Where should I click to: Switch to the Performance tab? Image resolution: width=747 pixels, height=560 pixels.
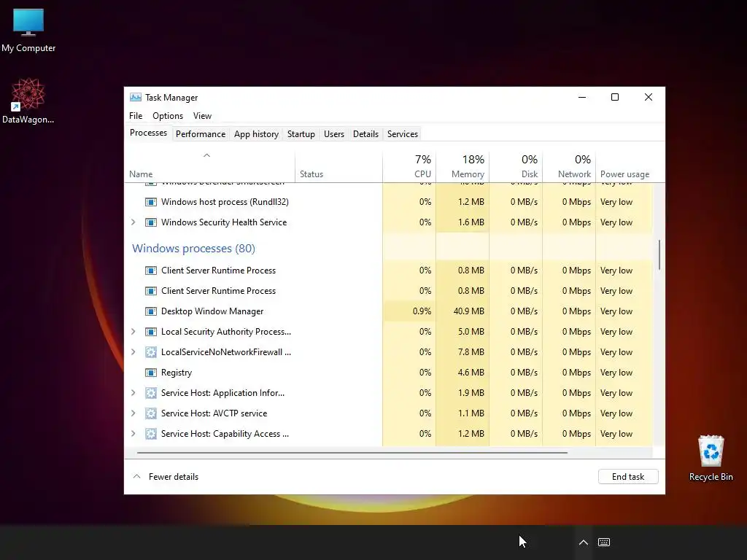pos(201,134)
